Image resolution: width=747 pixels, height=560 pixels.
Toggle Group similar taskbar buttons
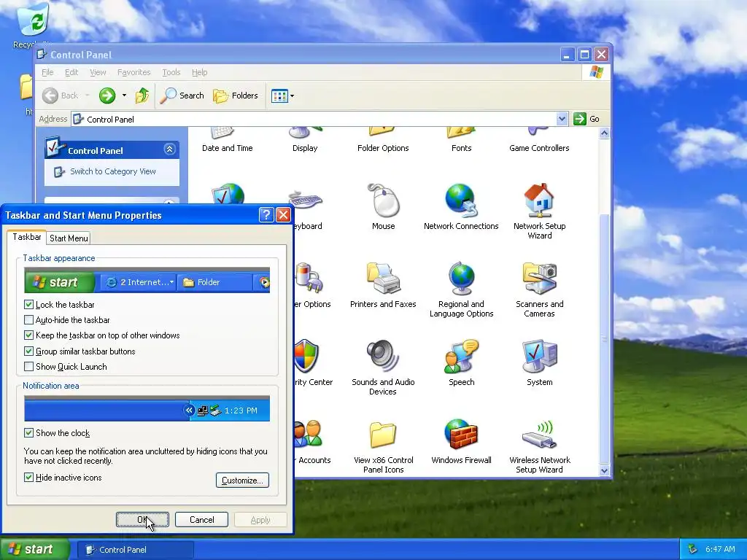(28, 351)
